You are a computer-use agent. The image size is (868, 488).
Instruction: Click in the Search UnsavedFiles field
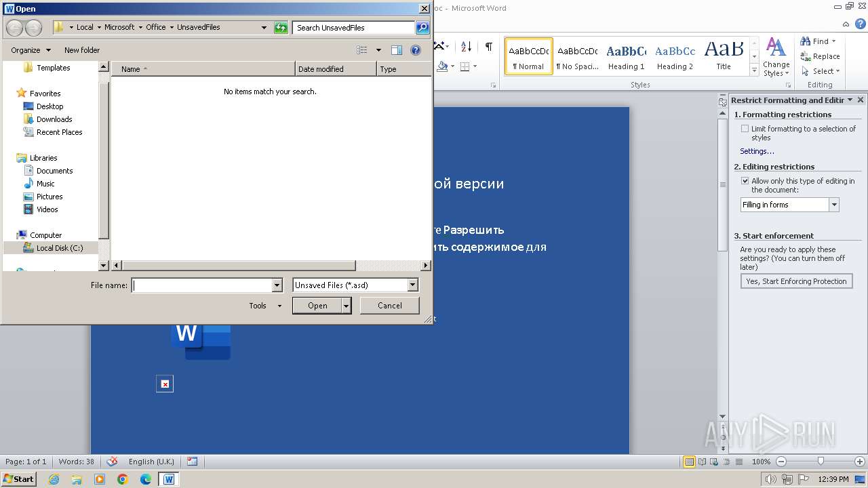tap(354, 28)
